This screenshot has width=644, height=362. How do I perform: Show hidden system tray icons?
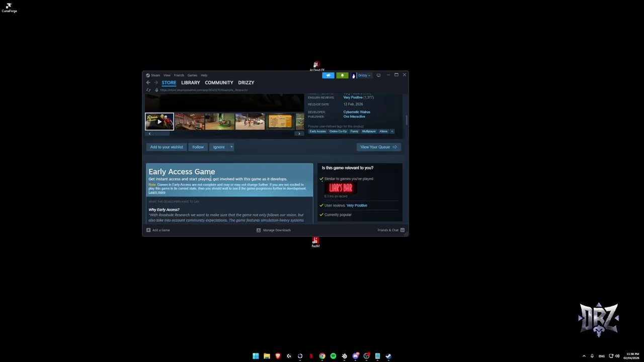point(584,356)
